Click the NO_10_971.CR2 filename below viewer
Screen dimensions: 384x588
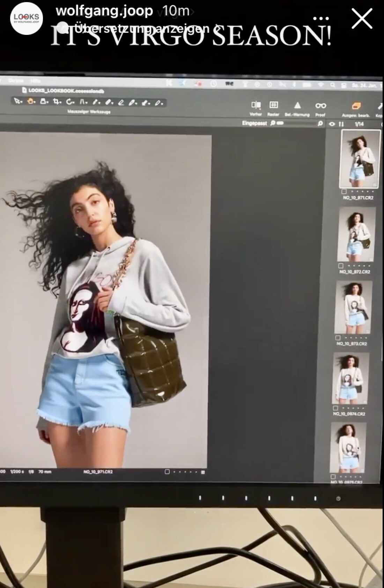98,471
